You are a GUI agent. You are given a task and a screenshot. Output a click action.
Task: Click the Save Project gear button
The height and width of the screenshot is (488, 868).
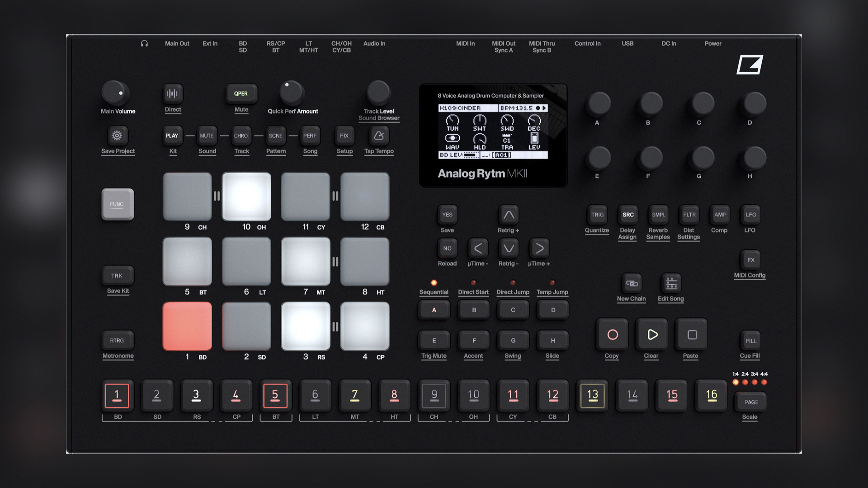pyautogui.click(x=117, y=136)
